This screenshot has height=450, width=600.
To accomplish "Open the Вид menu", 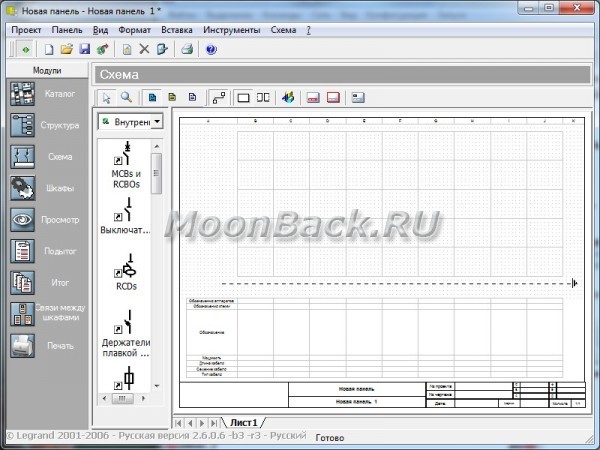I will pyautogui.click(x=100, y=30).
